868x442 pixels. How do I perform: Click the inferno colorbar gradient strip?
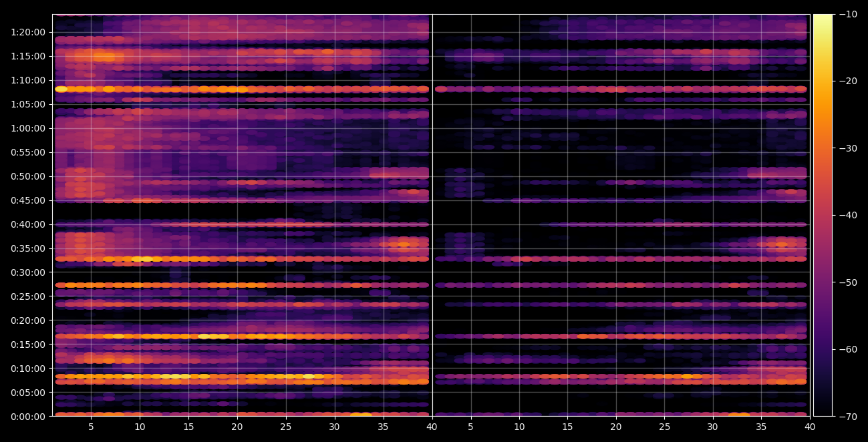pyautogui.click(x=823, y=215)
